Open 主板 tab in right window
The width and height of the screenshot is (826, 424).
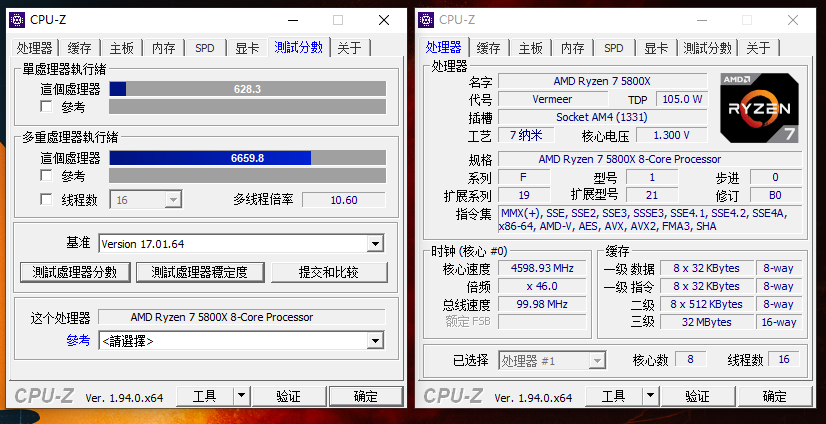pyautogui.click(x=530, y=48)
